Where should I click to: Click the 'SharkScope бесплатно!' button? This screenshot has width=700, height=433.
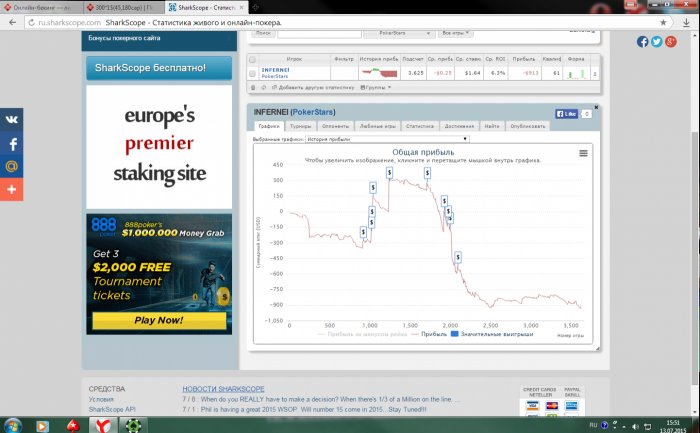159,68
